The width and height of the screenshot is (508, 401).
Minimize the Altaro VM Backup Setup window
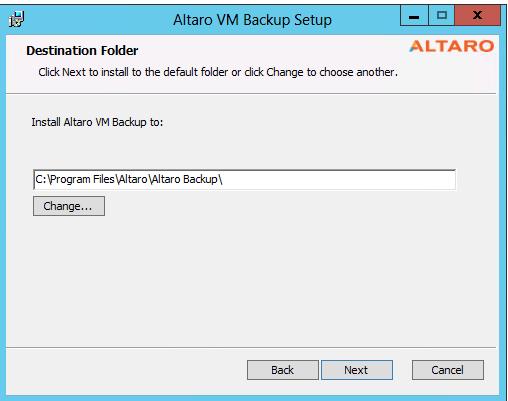pos(414,16)
